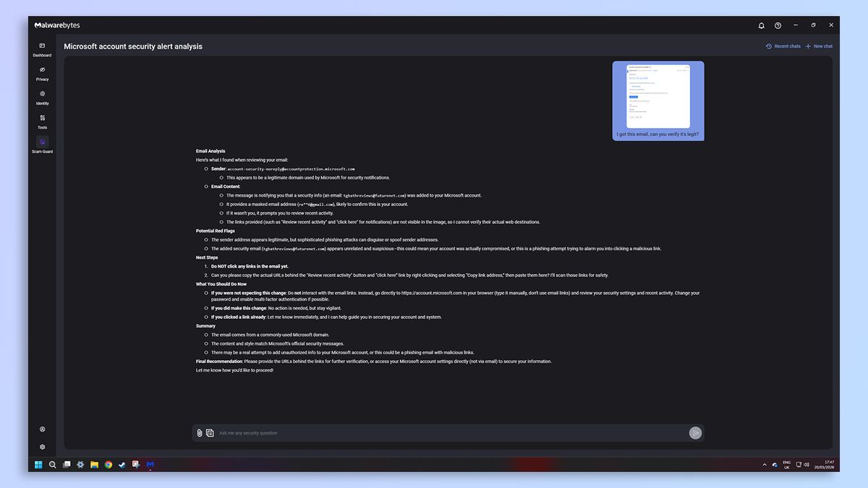Open the Identity section in the sidebar
Viewport: 868px width, 488px height.
tap(42, 98)
